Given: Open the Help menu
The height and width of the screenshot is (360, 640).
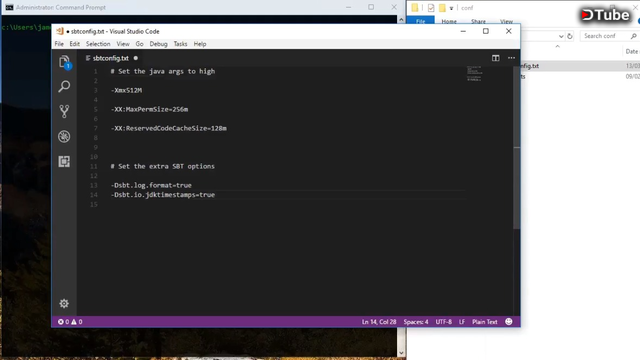Looking at the screenshot, I should pos(200,44).
